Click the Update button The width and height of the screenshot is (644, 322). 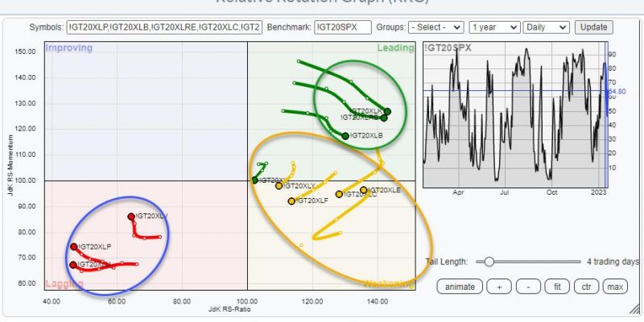[x=593, y=27]
